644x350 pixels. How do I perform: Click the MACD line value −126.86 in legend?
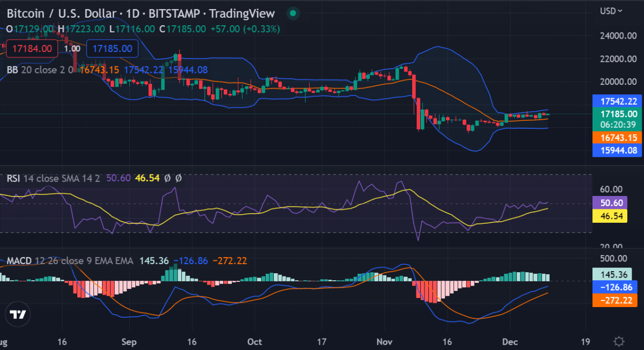click(x=192, y=261)
